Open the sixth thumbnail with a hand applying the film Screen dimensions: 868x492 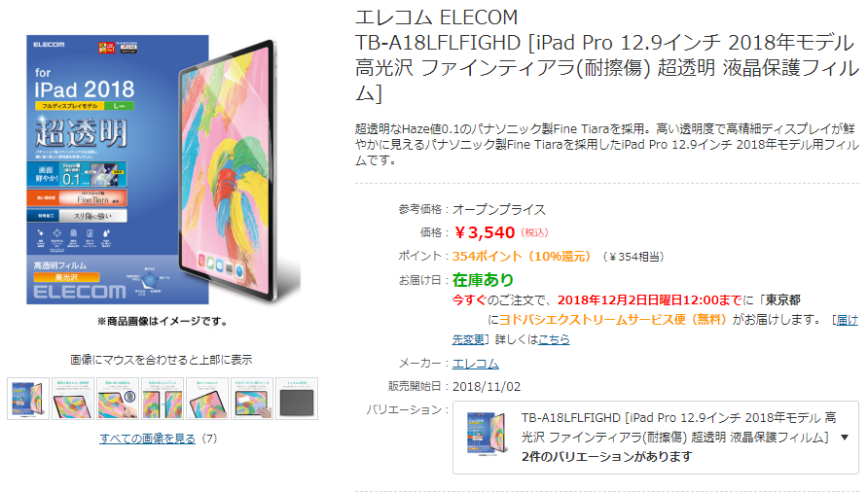pyautogui.click(x=252, y=399)
